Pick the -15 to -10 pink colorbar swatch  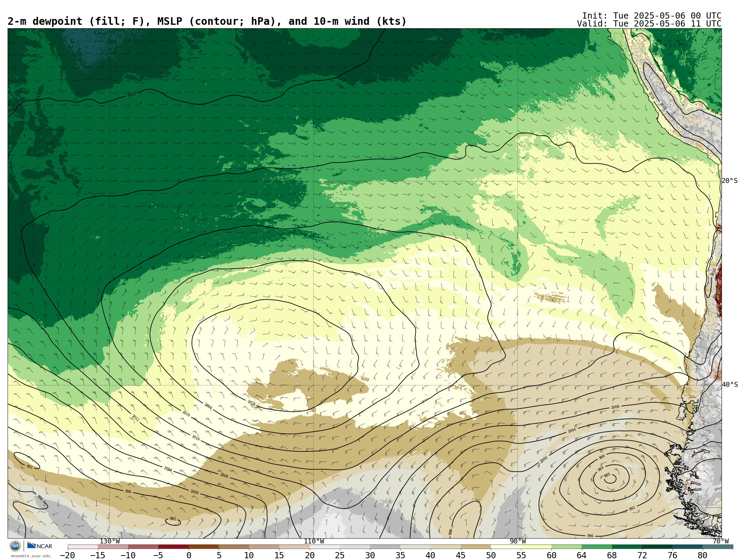tap(113, 547)
